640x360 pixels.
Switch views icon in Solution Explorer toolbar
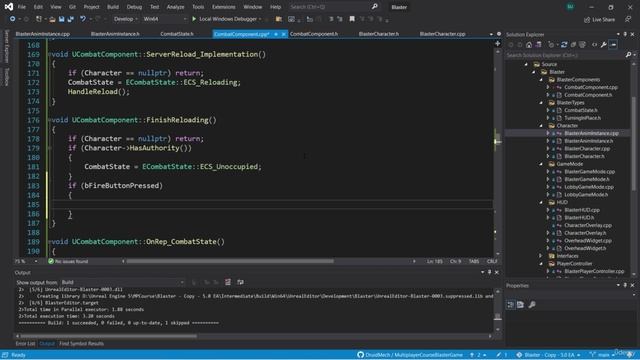pyautogui.click(x=538, y=44)
